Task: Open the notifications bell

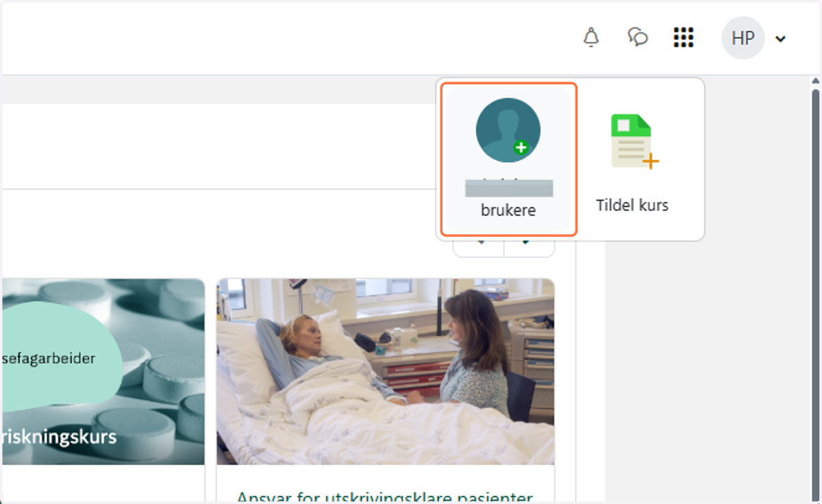Action: coord(590,38)
